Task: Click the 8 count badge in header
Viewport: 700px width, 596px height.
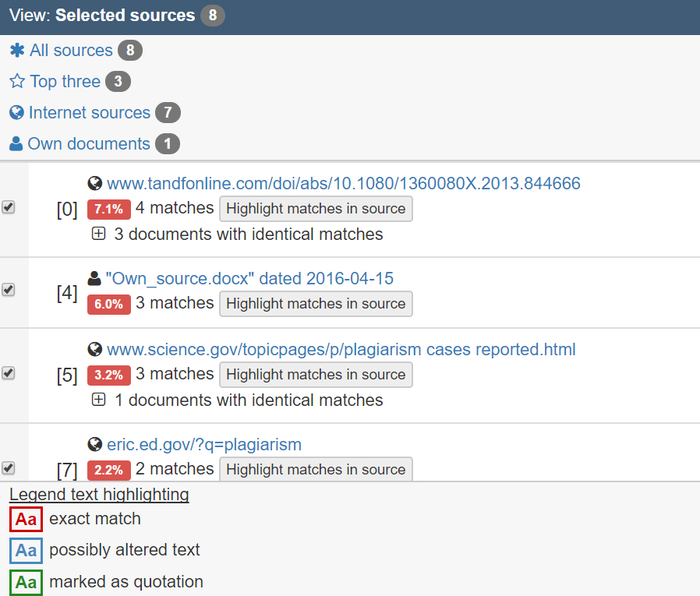Action: (213, 15)
